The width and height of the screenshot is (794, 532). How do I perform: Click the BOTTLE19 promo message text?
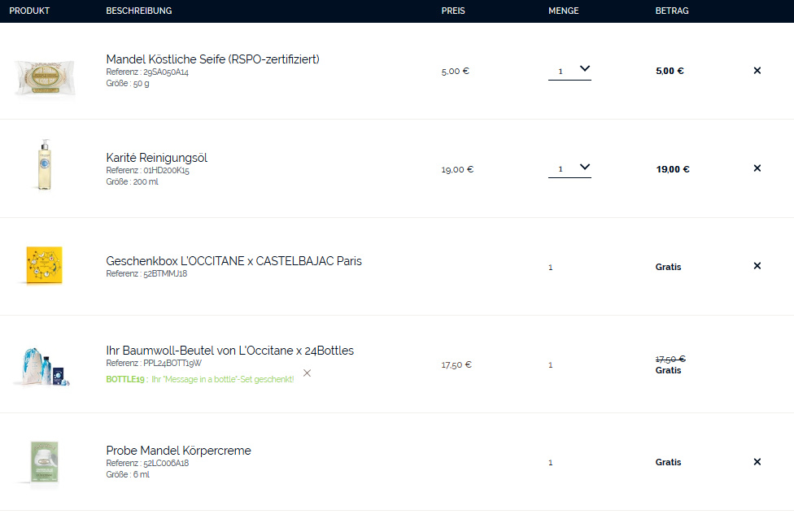(x=200, y=379)
